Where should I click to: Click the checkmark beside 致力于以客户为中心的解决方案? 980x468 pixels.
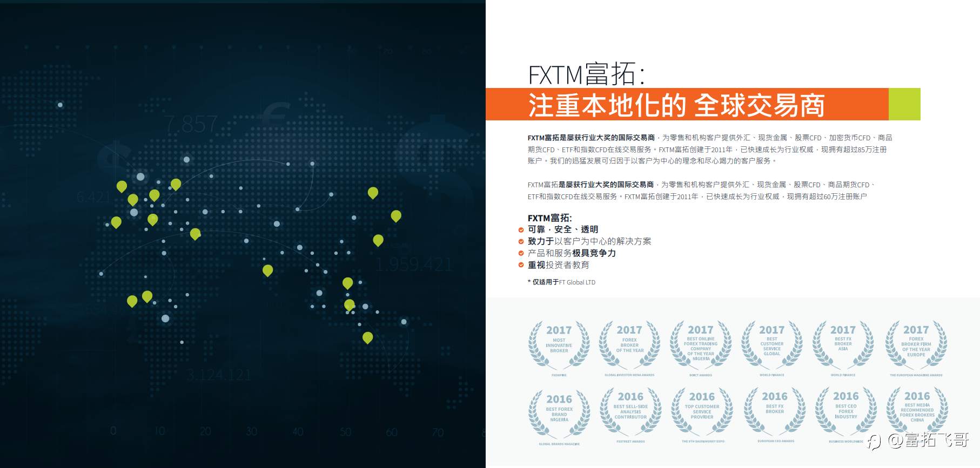521,241
